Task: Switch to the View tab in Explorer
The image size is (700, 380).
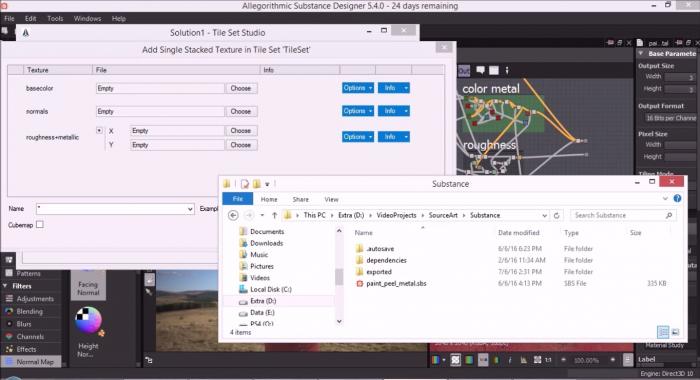Action: pyautogui.click(x=331, y=200)
